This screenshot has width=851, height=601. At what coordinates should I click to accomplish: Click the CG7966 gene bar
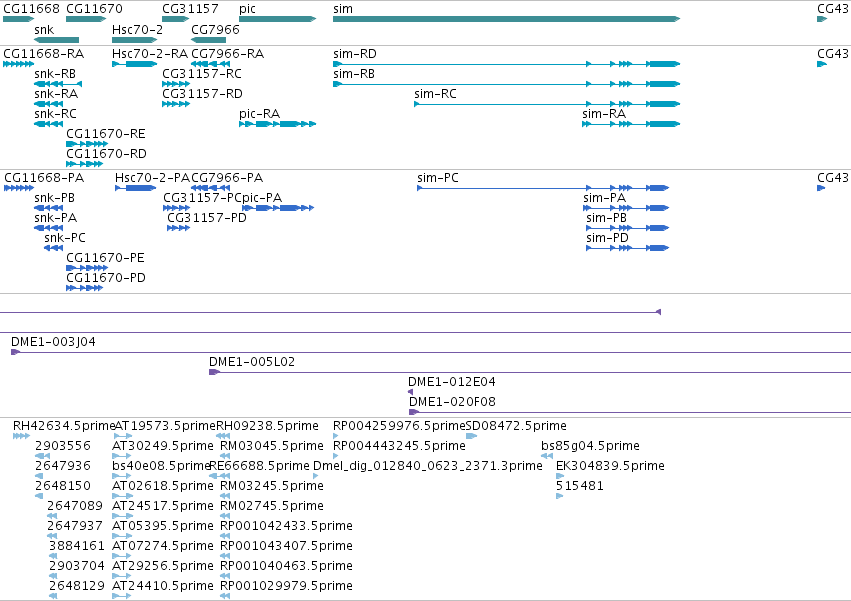[209, 40]
